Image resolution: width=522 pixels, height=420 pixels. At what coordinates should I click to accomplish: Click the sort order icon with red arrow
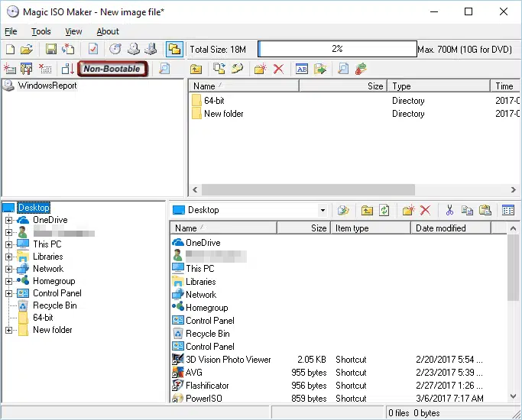coord(68,69)
